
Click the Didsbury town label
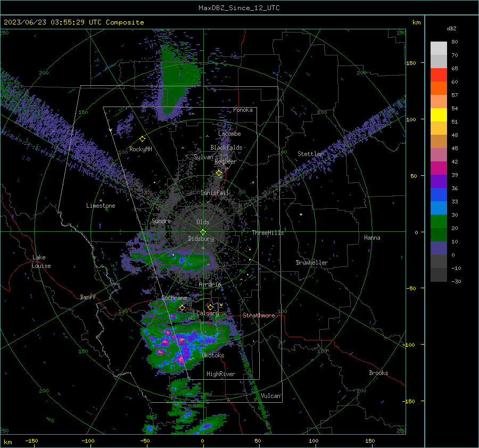coord(201,239)
